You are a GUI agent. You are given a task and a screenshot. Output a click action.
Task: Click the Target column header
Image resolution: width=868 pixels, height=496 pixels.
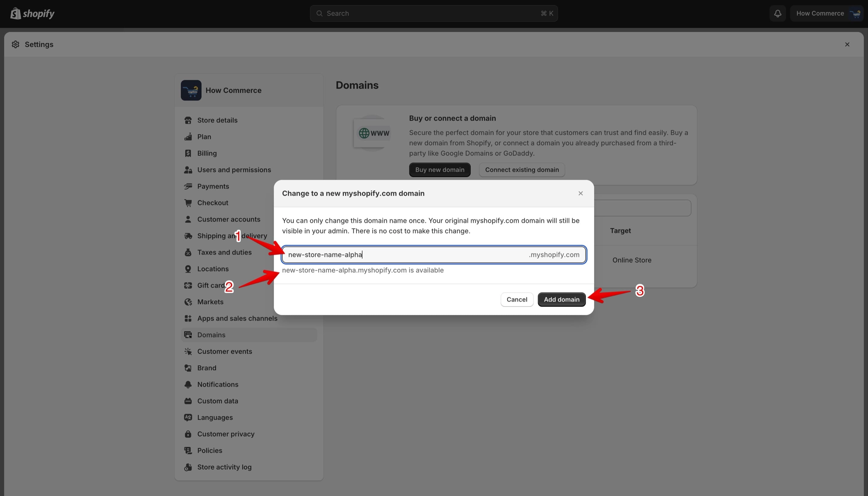point(620,231)
